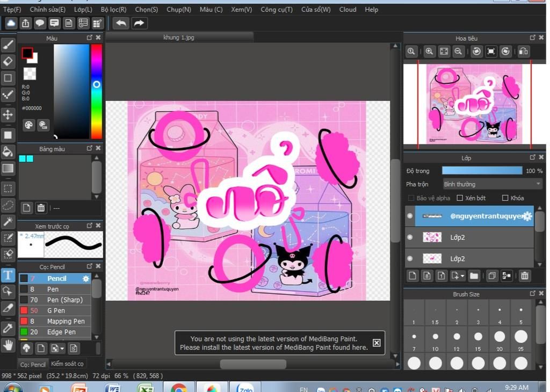Click the Undo arrow in toolbar
This screenshot has height=392, width=550.
(x=121, y=23)
